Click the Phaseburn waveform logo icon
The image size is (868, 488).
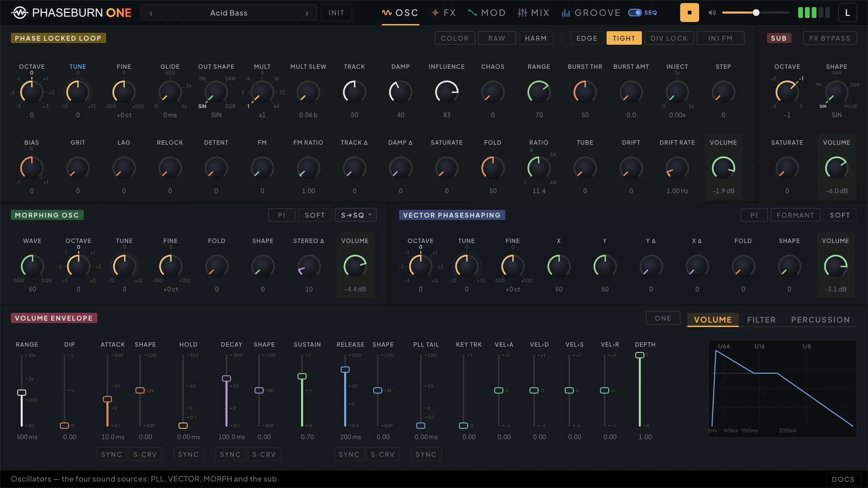[x=20, y=13]
